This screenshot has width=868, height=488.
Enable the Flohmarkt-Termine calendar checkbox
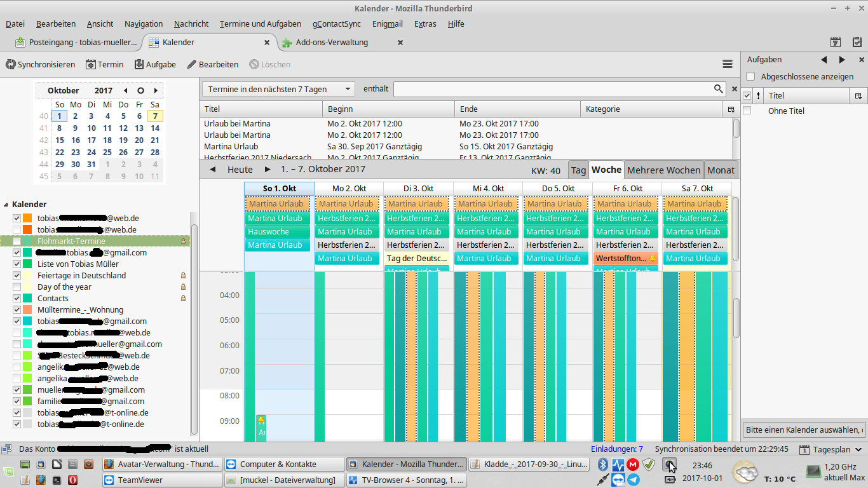(x=17, y=241)
